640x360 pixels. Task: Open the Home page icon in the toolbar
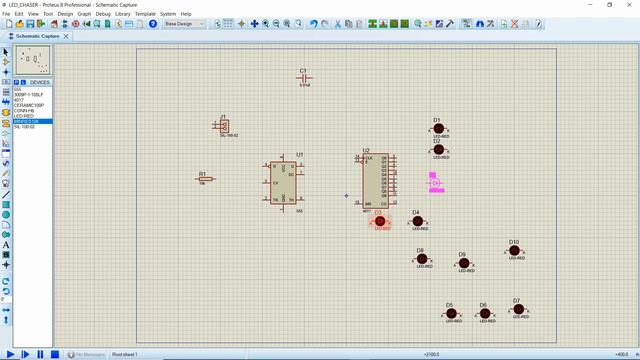[54, 24]
